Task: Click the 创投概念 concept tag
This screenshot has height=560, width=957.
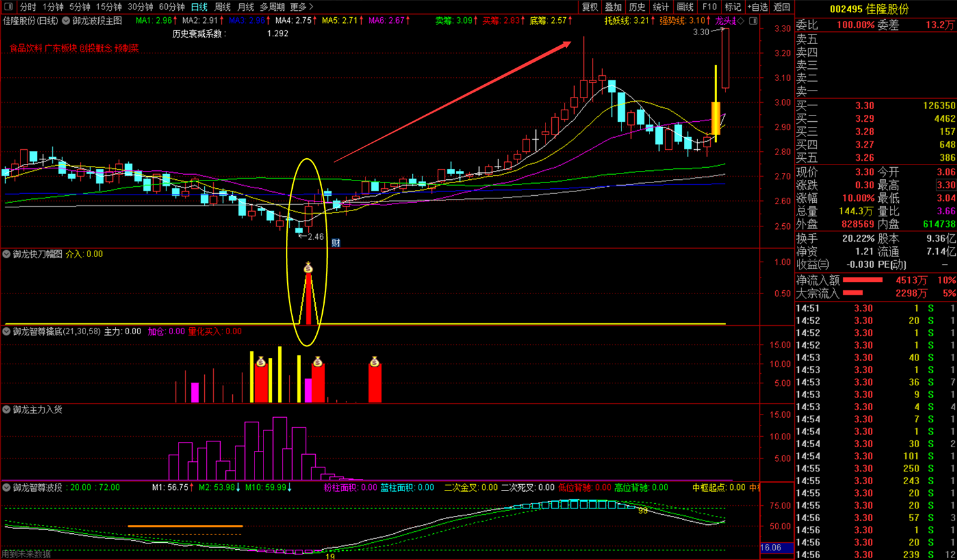Action: point(96,48)
